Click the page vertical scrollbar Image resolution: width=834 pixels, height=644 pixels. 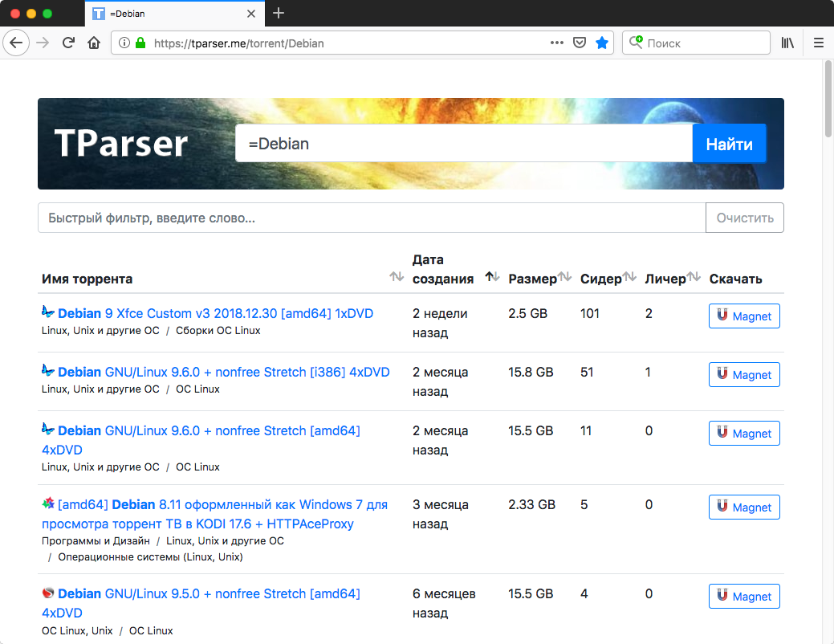(828, 99)
